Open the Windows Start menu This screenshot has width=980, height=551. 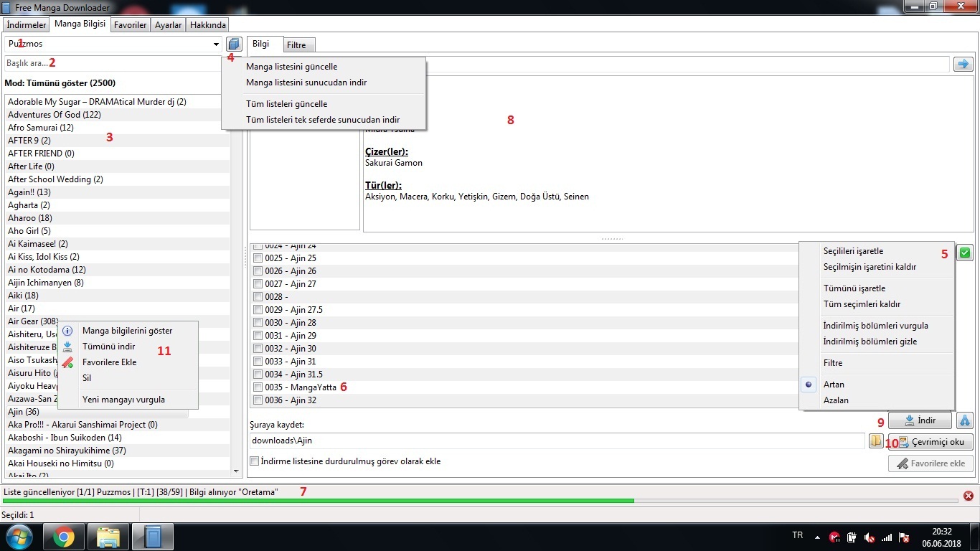[19, 537]
